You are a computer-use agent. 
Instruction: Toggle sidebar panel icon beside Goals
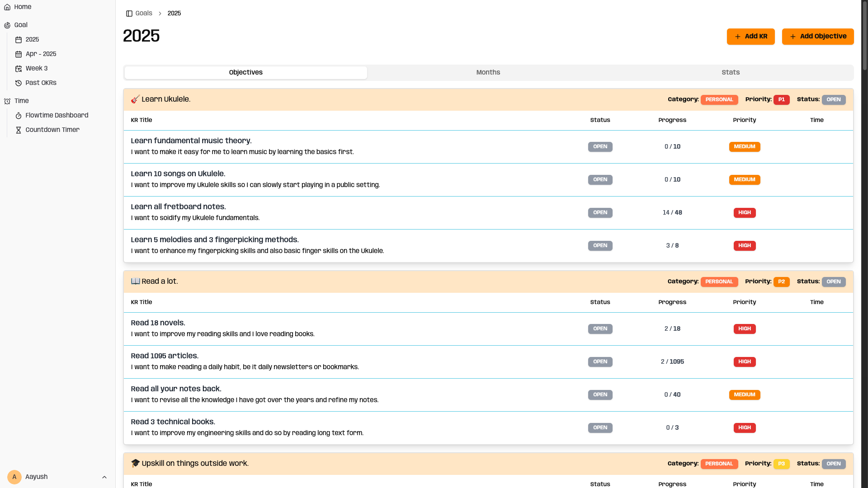coord(129,14)
